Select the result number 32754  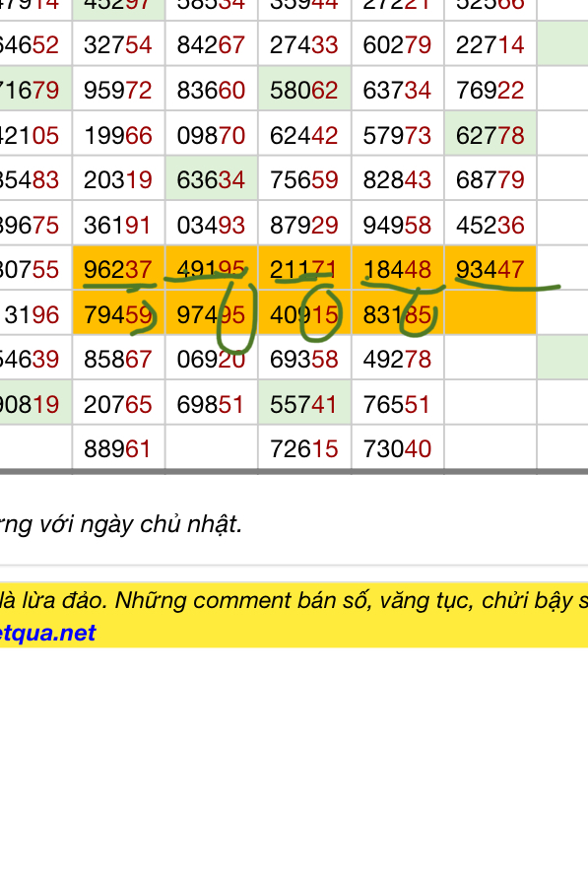coord(118,44)
